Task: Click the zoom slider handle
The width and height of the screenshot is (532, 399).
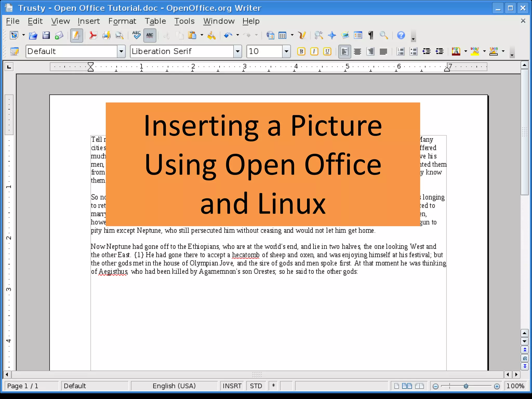Action: (x=466, y=386)
